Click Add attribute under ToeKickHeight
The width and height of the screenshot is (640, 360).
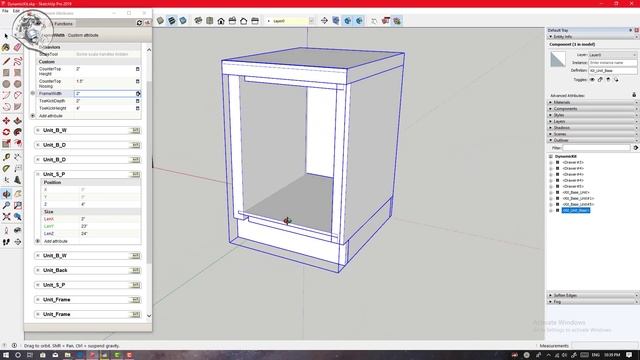coord(51,116)
